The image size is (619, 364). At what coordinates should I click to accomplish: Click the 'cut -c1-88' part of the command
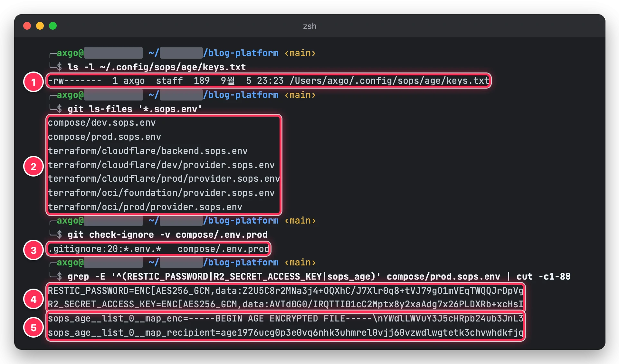[x=543, y=276]
